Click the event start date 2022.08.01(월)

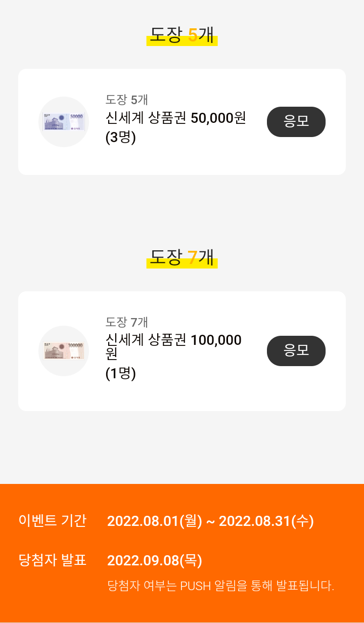tap(155, 521)
